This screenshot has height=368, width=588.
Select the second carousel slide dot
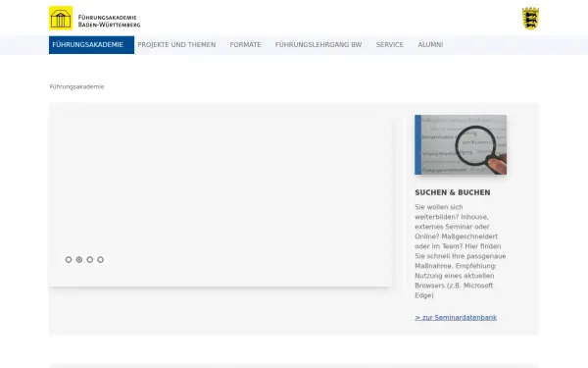tap(79, 259)
